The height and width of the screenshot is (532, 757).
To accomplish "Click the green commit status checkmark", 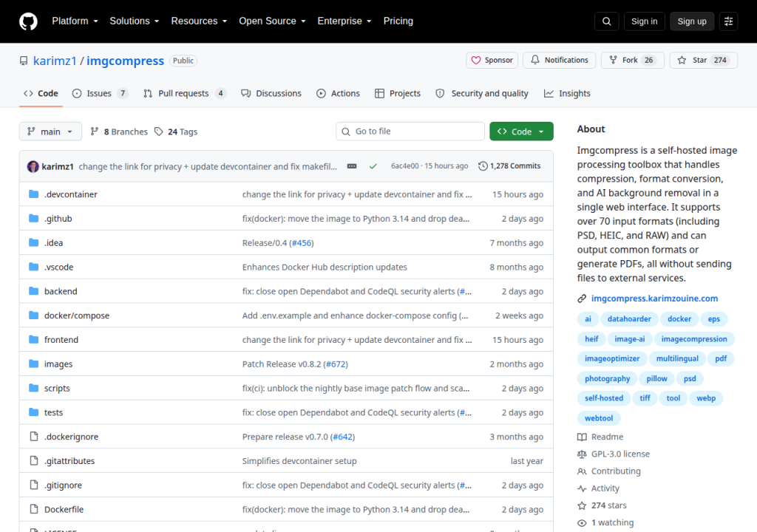I will coord(373,166).
